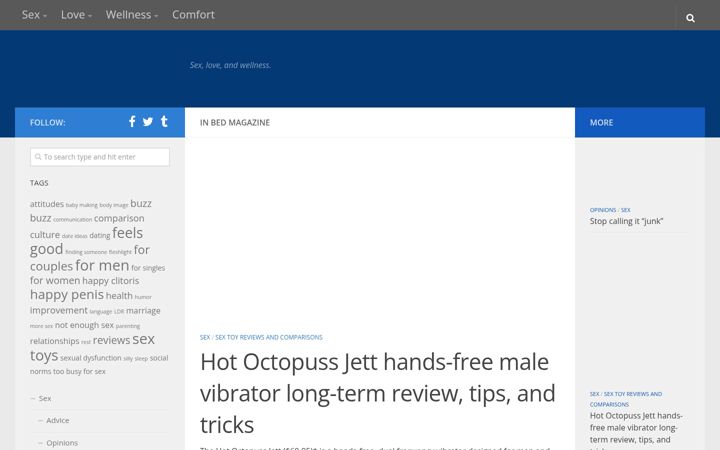Expand the Sex navigation dropdown
This screenshot has height=450, width=720.
(x=34, y=15)
